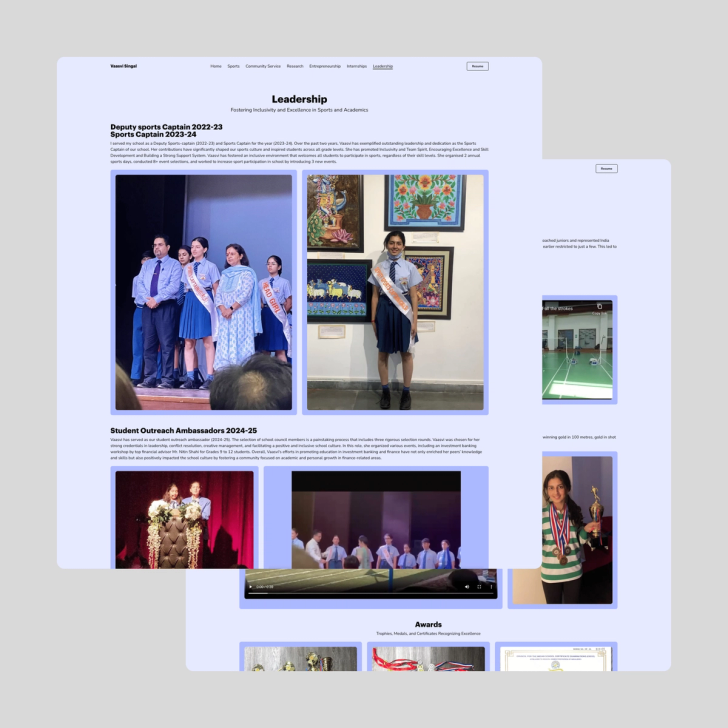728x728 pixels.
Task: Mute the video with the speaker icon
Action: tap(467, 587)
